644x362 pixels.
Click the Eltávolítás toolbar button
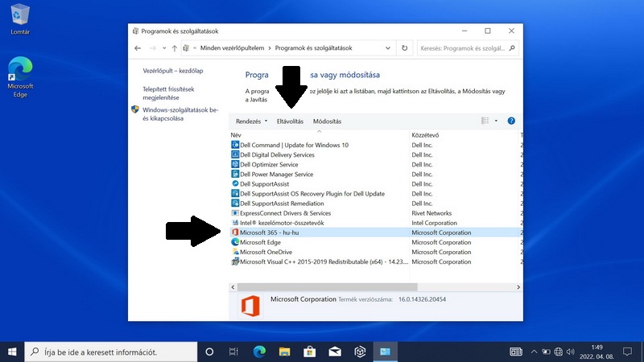[290, 121]
